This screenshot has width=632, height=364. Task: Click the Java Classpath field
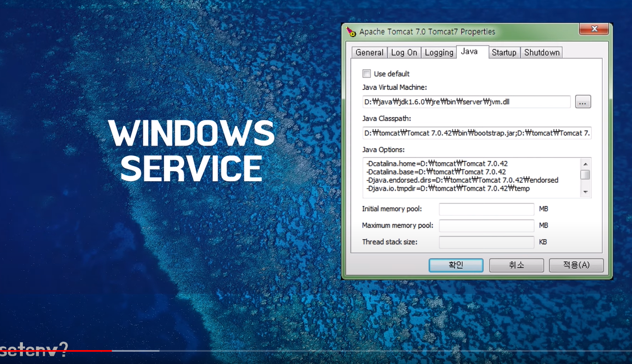[x=477, y=133]
